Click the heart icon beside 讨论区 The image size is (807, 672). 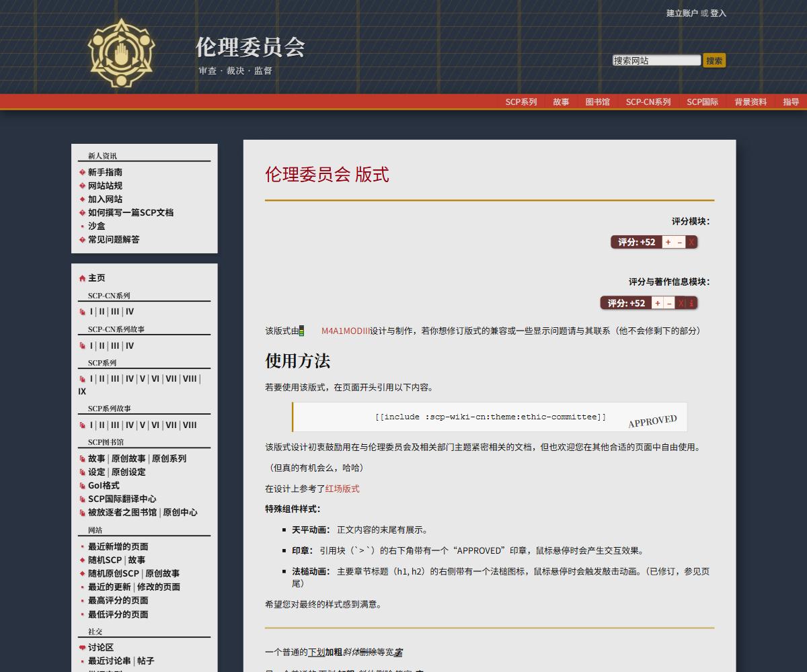pos(82,648)
